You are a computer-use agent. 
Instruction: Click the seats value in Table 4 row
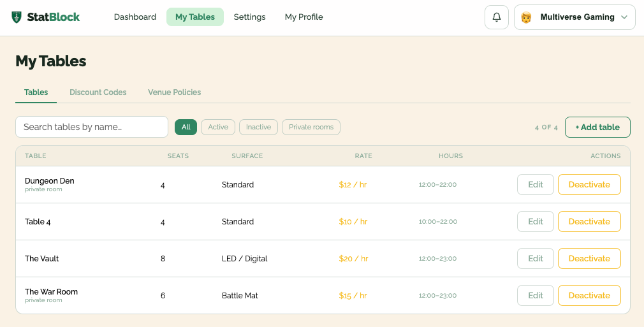pos(163,222)
